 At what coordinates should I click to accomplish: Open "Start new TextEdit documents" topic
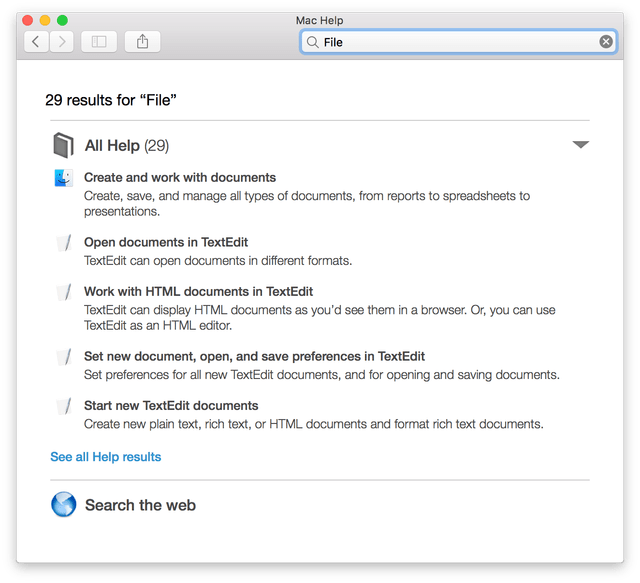pos(171,406)
